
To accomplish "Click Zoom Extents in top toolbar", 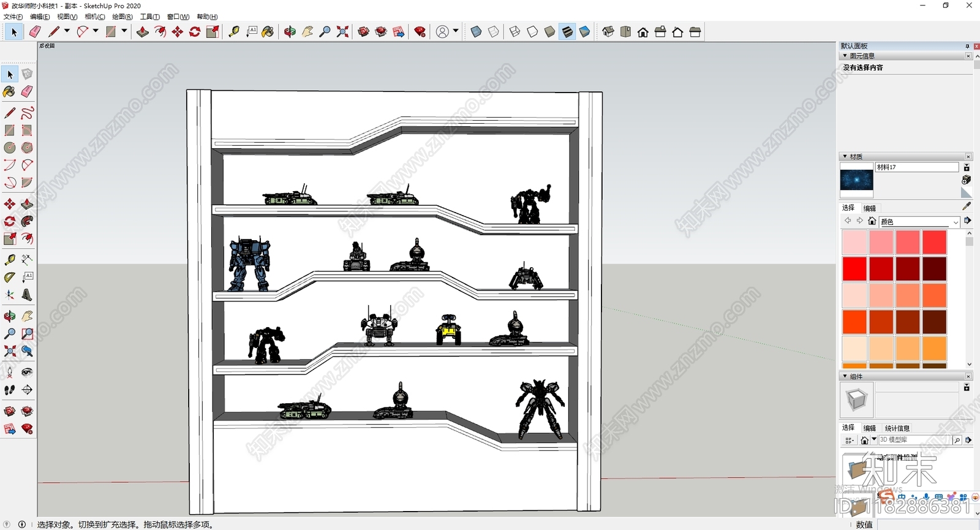I will pos(343,32).
